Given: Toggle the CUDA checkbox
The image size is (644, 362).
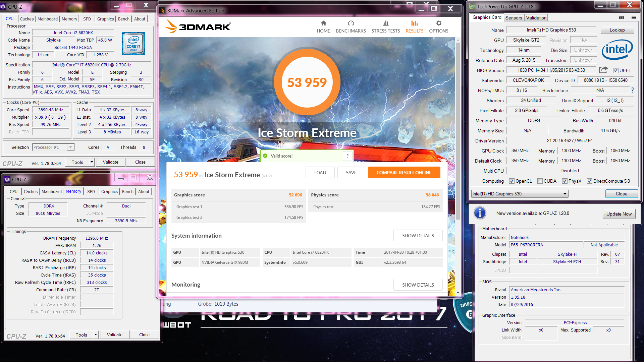Looking at the screenshot, I should [x=540, y=181].
